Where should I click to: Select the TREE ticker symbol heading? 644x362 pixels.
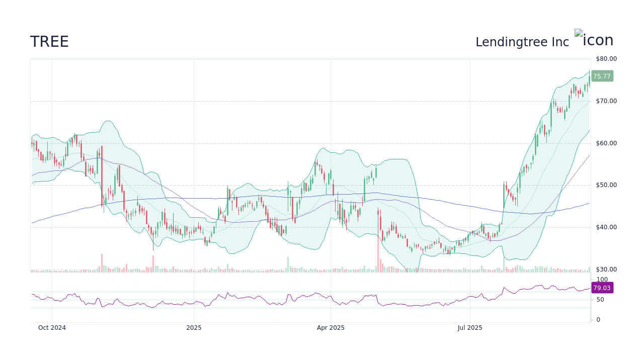pos(49,42)
